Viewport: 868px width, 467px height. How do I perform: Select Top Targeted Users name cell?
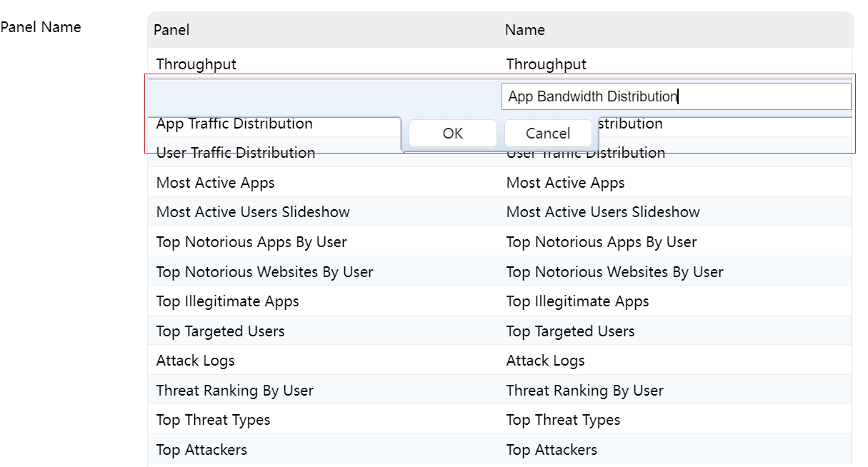pos(570,331)
